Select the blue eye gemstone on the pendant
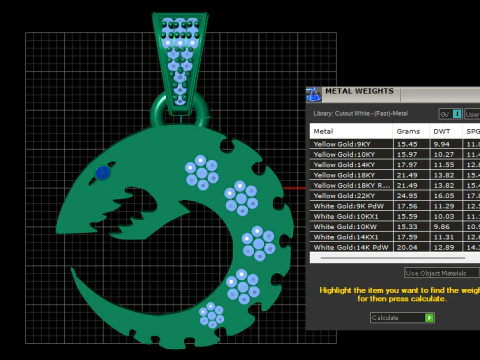This screenshot has width=480, height=360. 103,173
